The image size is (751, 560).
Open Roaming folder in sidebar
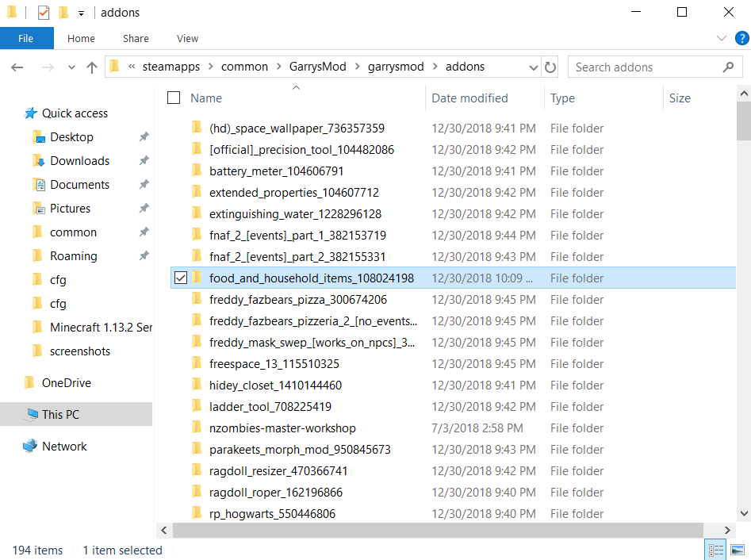(73, 256)
